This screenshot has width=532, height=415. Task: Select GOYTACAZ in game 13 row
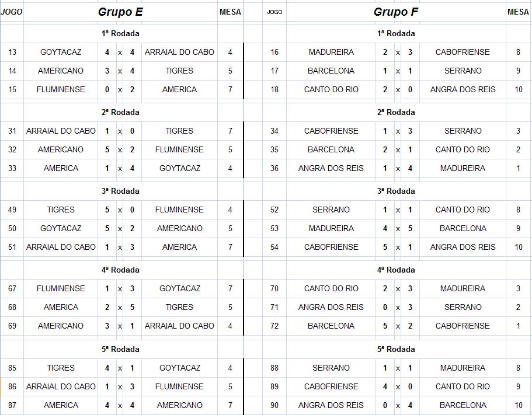61,52
